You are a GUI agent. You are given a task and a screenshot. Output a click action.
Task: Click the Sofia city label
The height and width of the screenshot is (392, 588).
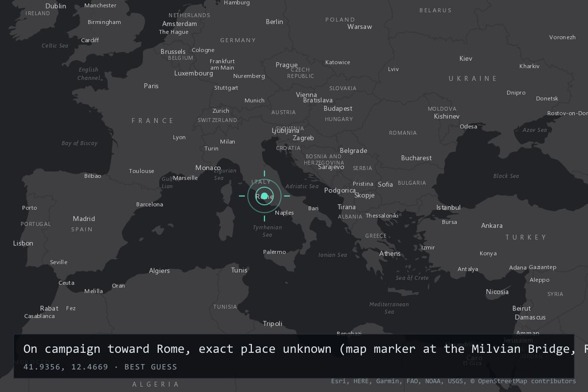(x=386, y=184)
